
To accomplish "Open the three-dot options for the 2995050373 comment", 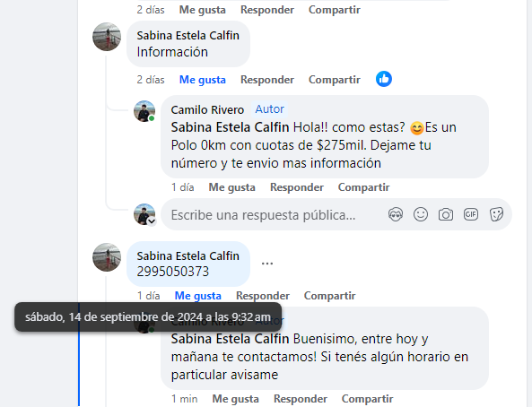I will pos(267,264).
